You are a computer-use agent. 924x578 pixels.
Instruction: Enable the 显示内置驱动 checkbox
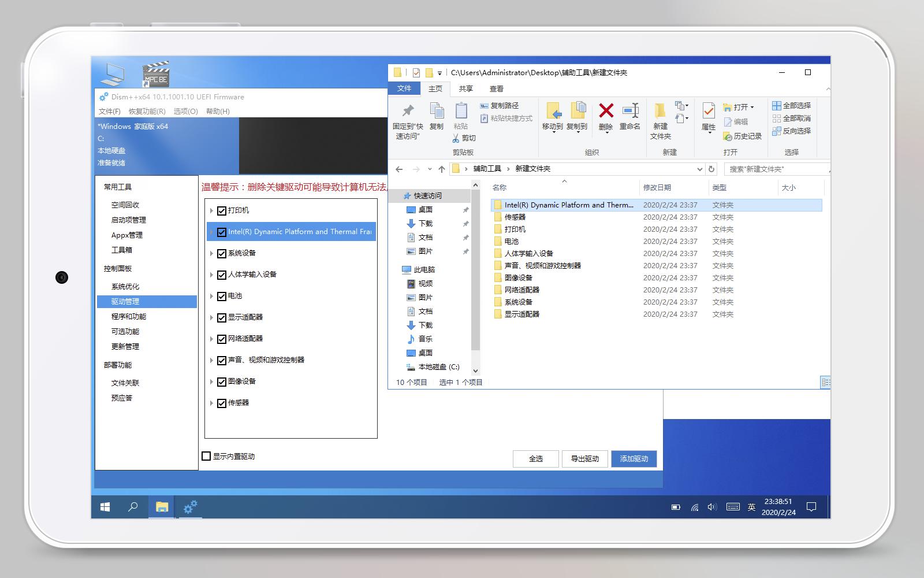click(x=206, y=456)
